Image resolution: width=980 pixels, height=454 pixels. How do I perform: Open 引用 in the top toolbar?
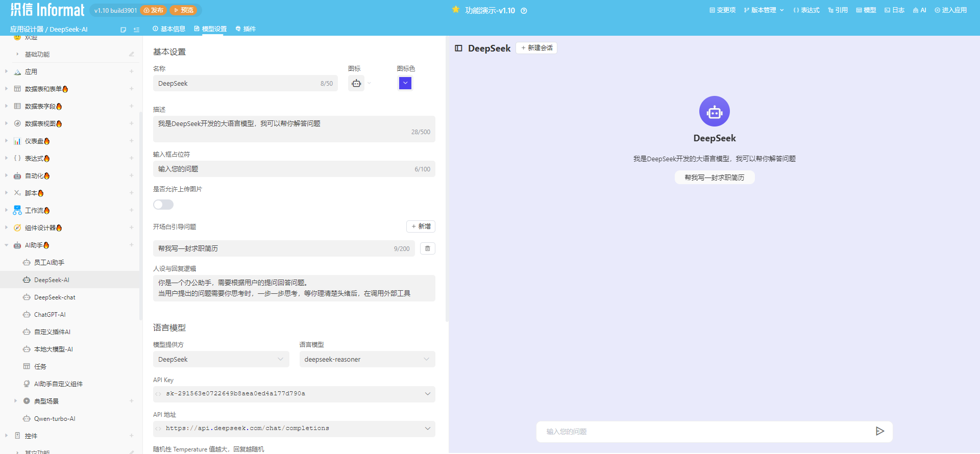(838, 10)
